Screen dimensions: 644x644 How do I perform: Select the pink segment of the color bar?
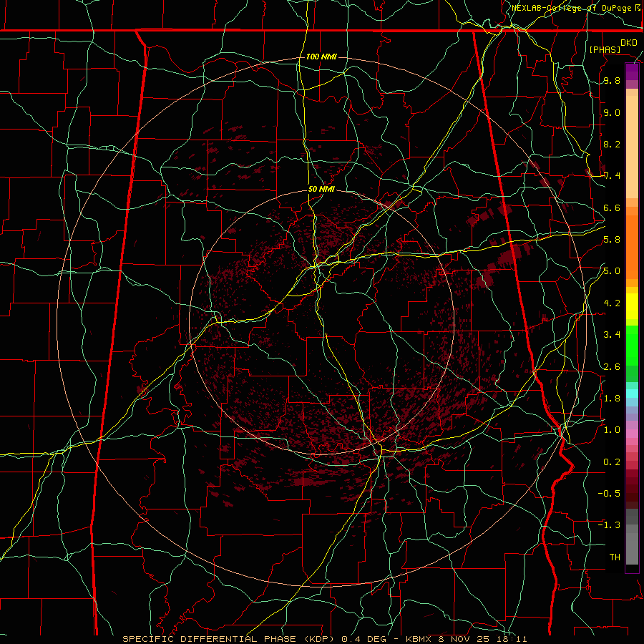632,434
